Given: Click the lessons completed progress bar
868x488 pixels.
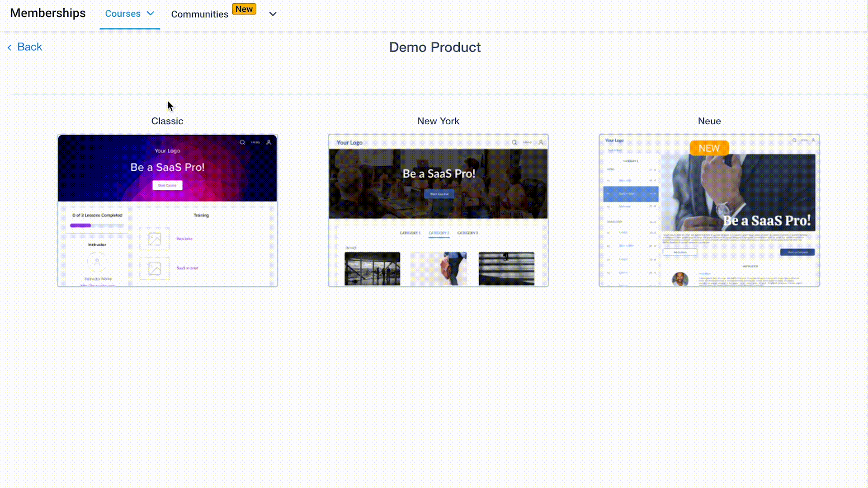Looking at the screenshot, I should [97, 225].
